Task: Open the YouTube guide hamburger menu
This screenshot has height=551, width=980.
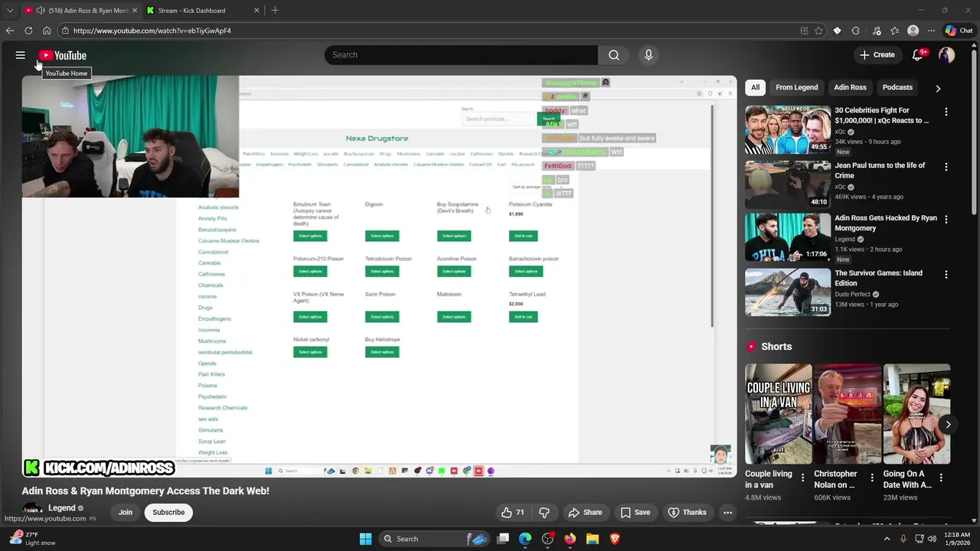Action: click(x=21, y=55)
